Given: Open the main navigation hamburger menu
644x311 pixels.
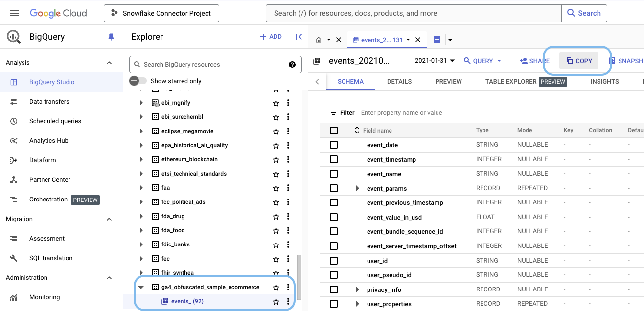Looking at the screenshot, I should pyautogui.click(x=15, y=13).
